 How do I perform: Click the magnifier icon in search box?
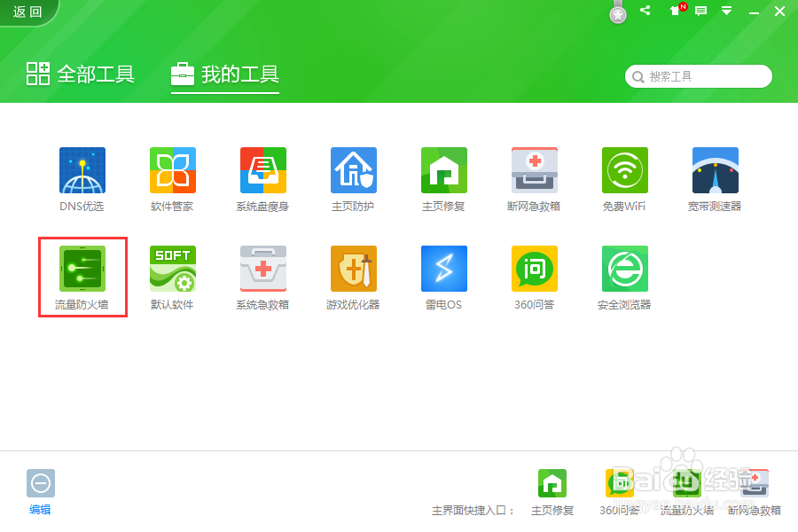point(638,77)
